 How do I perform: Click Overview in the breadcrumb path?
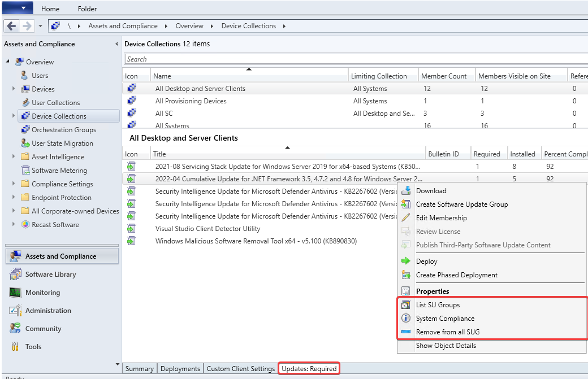pos(189,26)
